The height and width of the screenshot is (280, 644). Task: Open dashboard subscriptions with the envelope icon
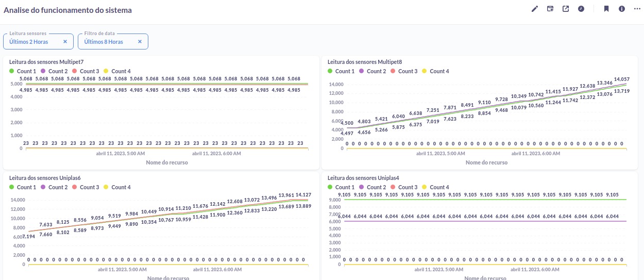click(x=550, y=9)
